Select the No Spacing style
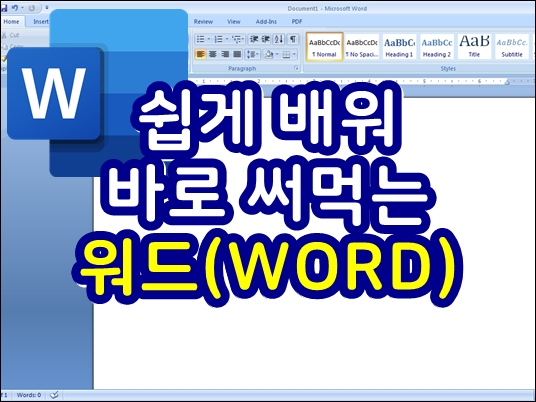536x402 pixels. coord(362,47)
